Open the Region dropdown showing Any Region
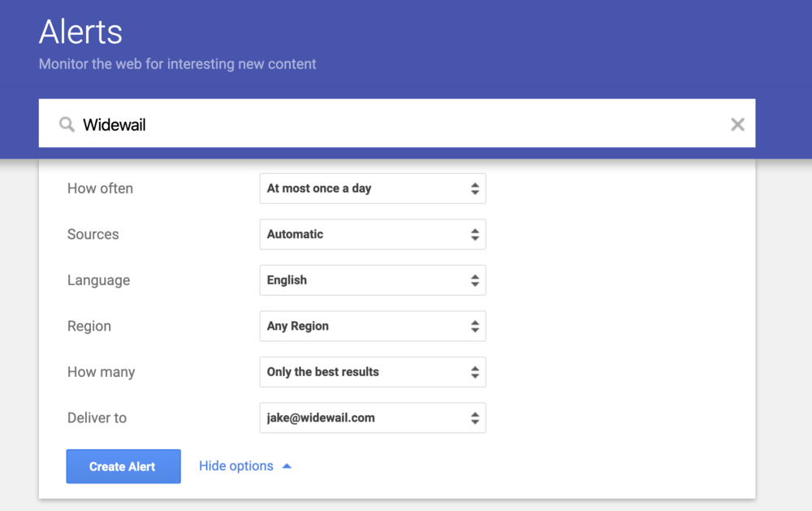This screenshot has height=511, width=812. click(x=365, y=326)
